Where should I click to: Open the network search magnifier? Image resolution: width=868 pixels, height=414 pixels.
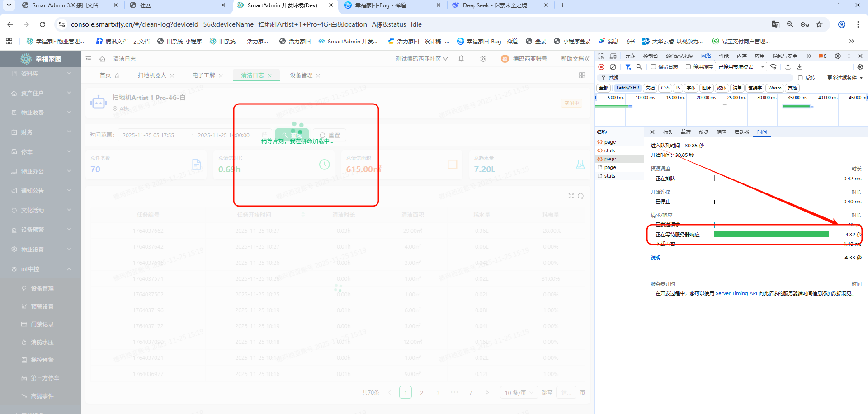(639, 67)
